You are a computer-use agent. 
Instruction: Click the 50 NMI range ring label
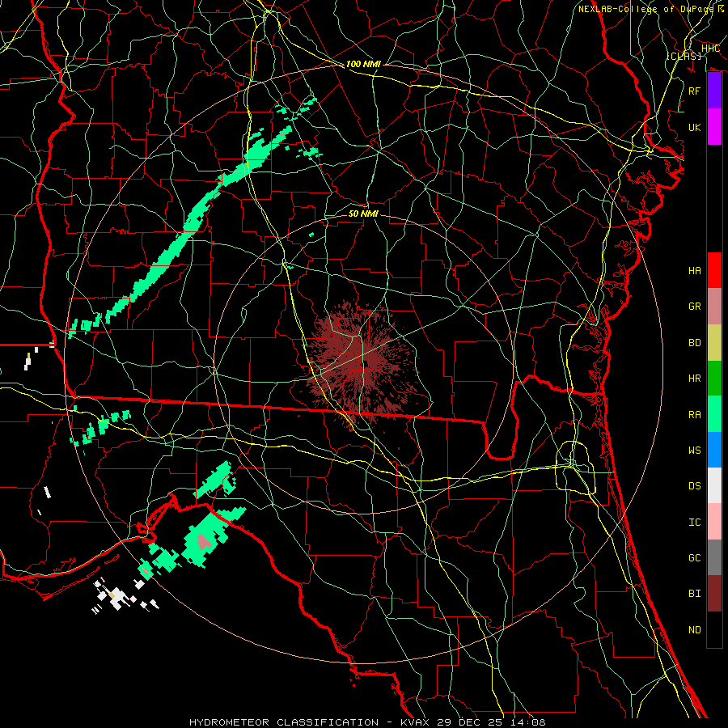(363, 214)
